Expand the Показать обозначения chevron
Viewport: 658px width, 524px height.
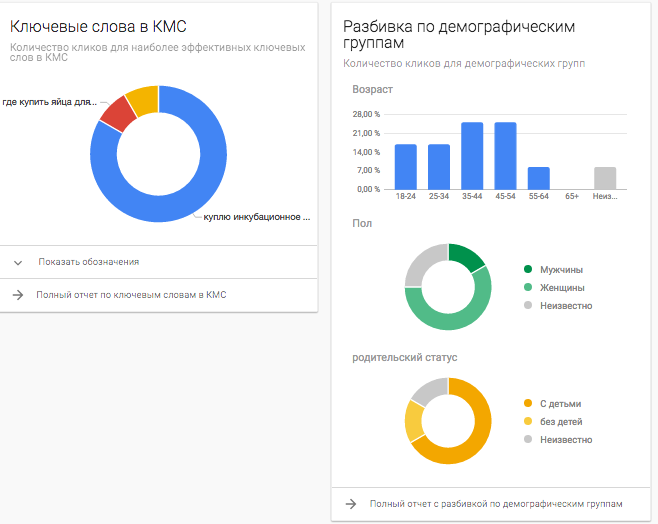coord(18,263)
